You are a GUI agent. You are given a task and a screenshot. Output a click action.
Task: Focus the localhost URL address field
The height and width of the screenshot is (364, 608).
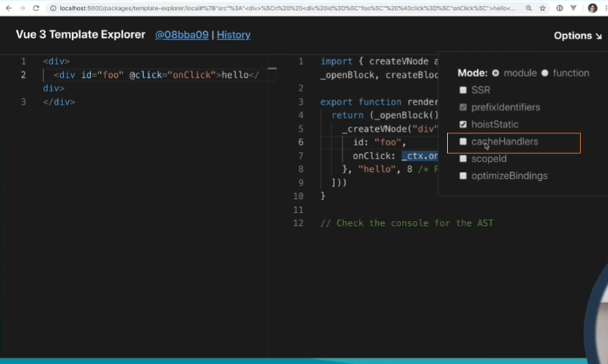(288, 8)
